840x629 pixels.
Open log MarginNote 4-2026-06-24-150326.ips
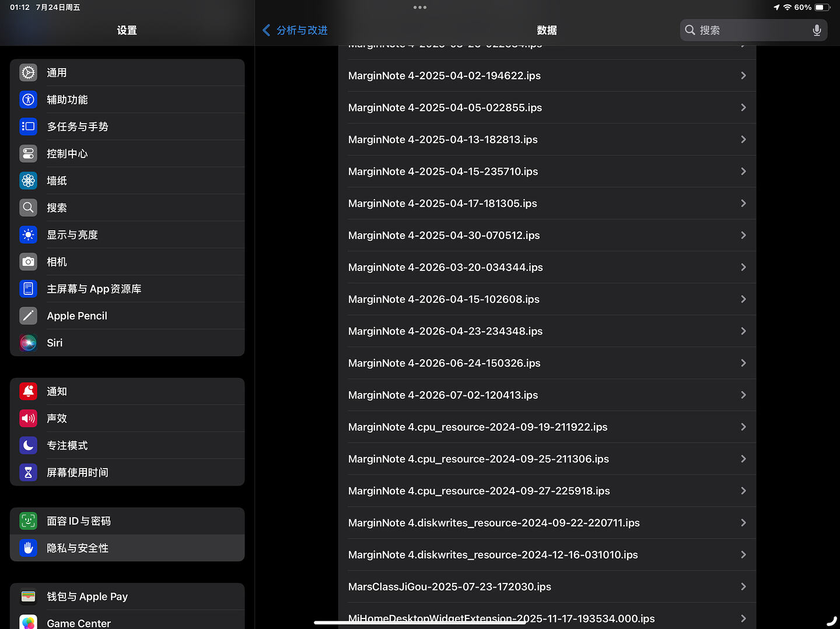[x=547, y=363]
